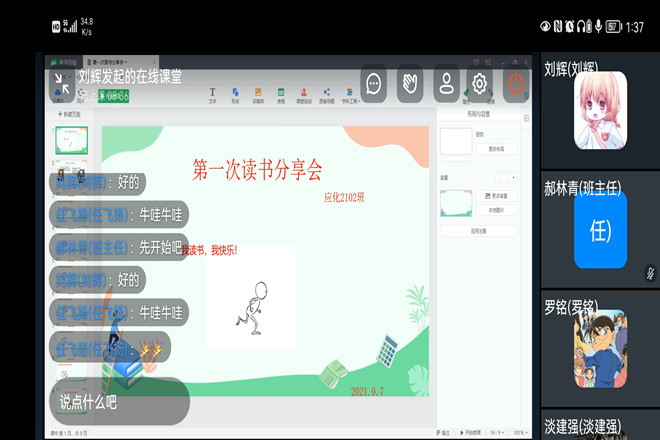Open the chat bubble icon in top bar
The width and height of the screenshot is (660, 440).
pos(375,83)
